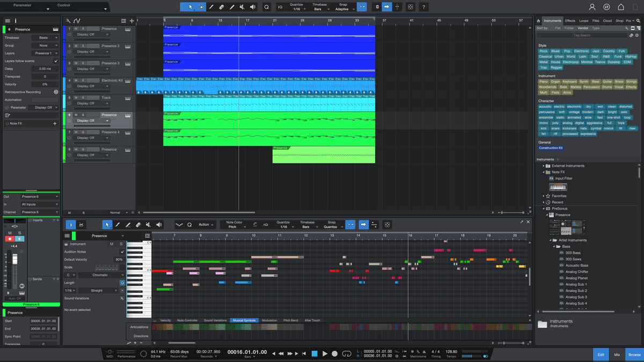This screenshot has width=644, height=362.
Task: Click the Browse button at the bottom right
Action: coord(634,354)
